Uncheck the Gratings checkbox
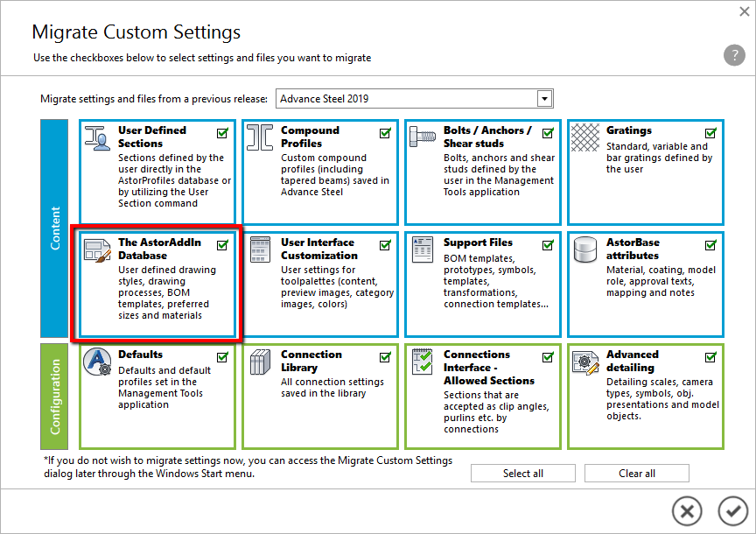This screenshot has width=756, height=534. [x=711, y=132]
